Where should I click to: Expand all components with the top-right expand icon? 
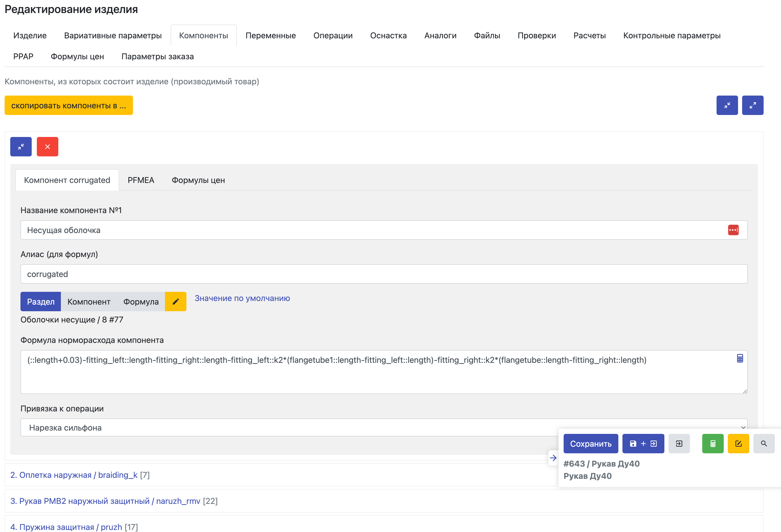pyautogui.click(x=752, y=105)
